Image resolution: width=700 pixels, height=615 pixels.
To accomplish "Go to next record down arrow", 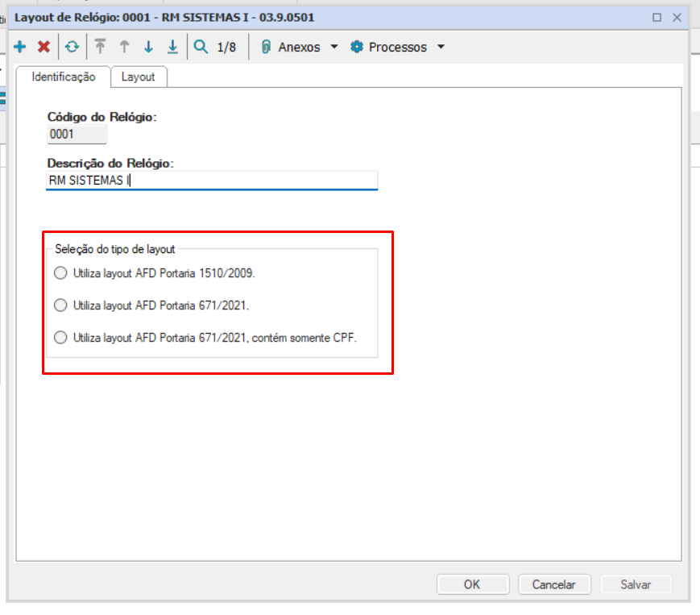I will click(x=149, y=47).
